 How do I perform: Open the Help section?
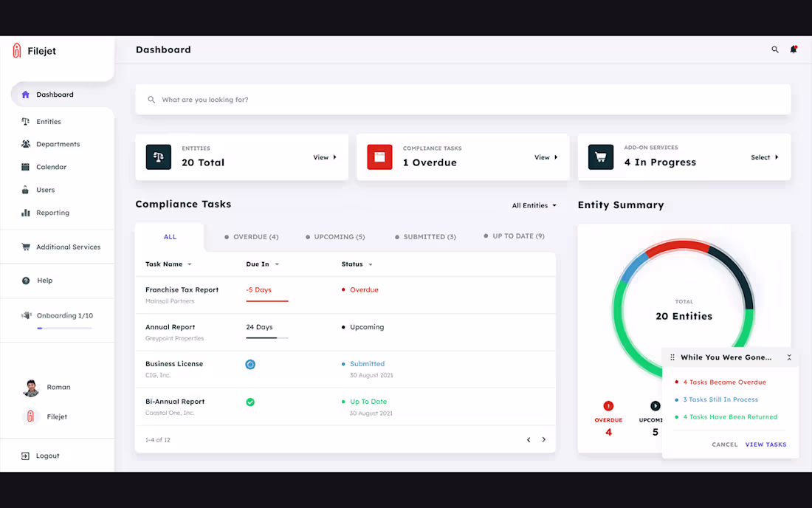pyautogui.click(x=25, y=281)
